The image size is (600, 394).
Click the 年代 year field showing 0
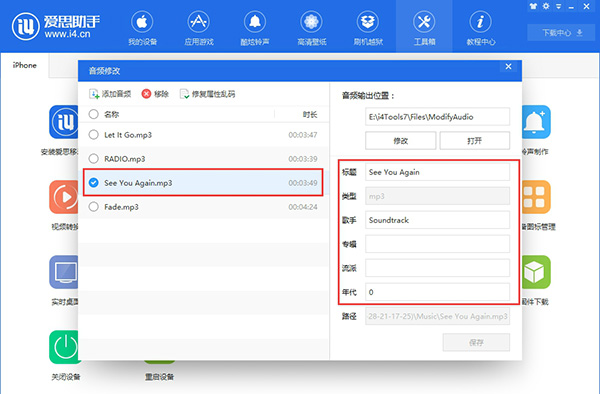point(437,292)
